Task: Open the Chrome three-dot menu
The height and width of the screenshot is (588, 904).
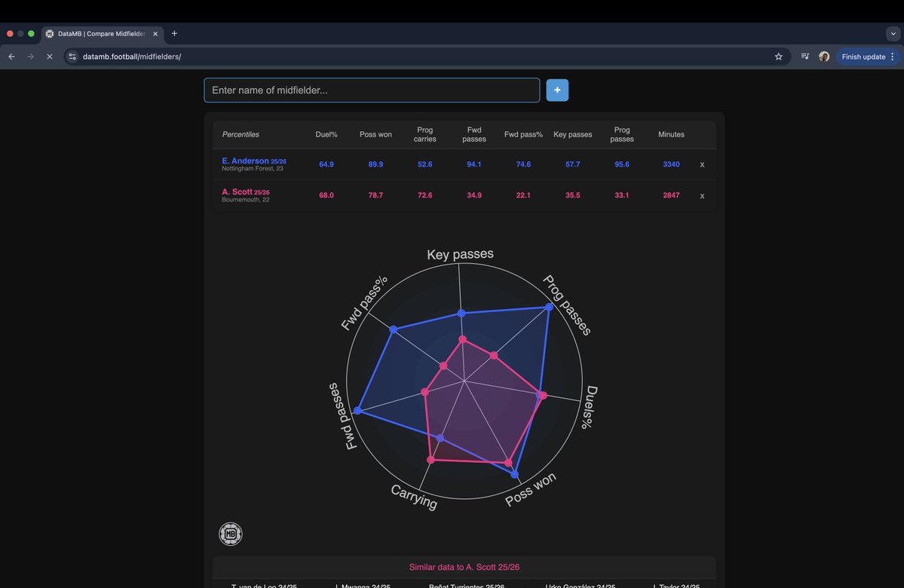Action: coord(893,57)
